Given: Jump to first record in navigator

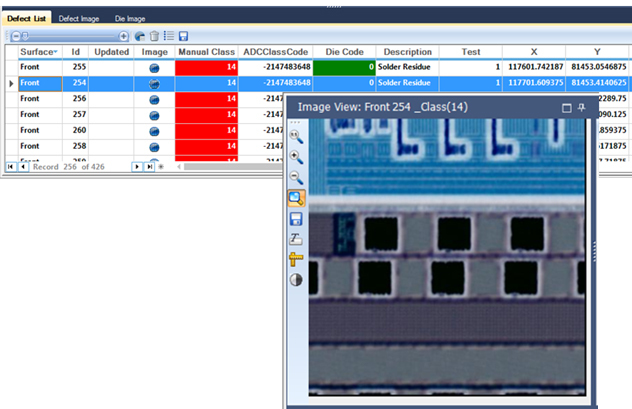Looking at the screenshot, I should (10, 166).
